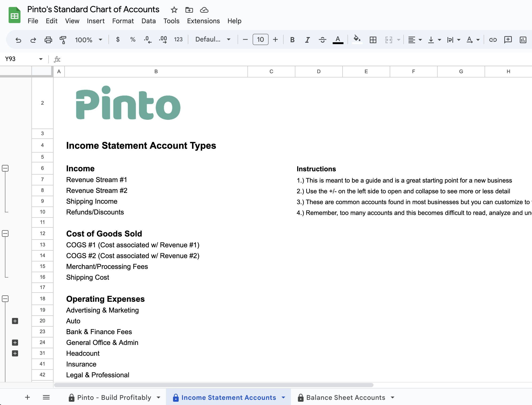
Task: Click the Redo icon
Action: (x=33, y=40)
